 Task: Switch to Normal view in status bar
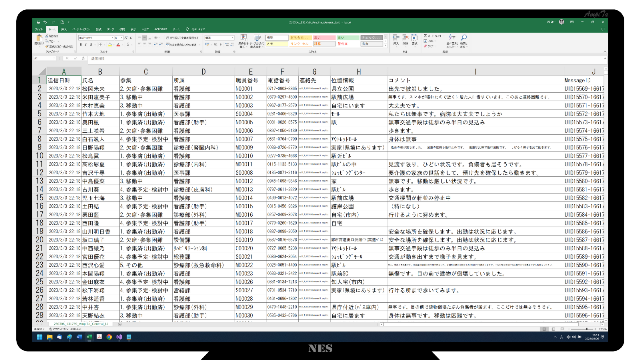coord(545,329)
